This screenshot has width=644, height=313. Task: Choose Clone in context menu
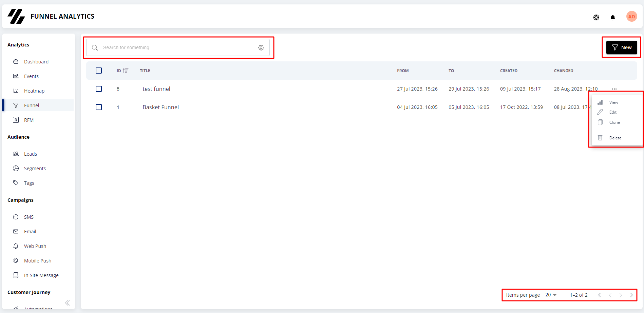coord(617,122)
